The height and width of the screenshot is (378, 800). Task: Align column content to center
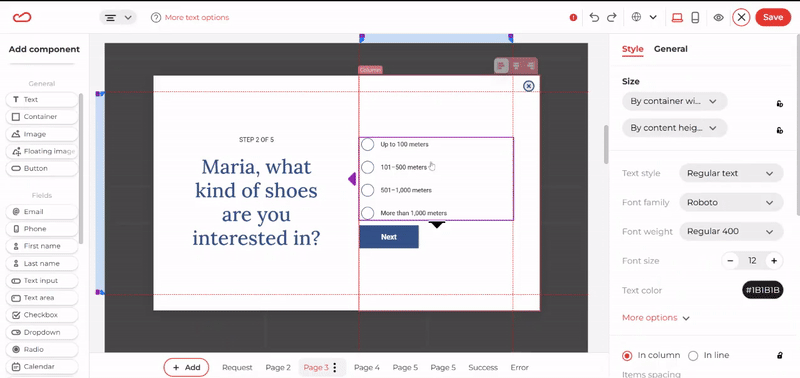(x=516, y=66)
